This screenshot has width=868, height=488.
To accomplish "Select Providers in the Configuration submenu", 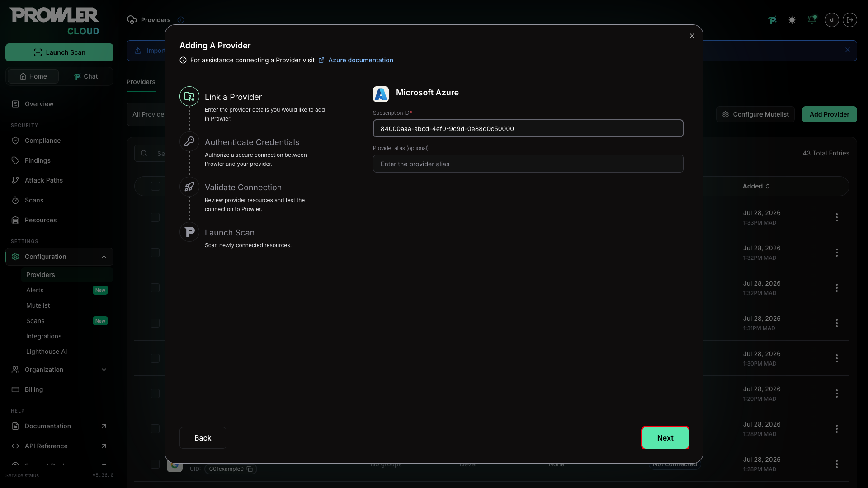I will click(x=67, y=275).
